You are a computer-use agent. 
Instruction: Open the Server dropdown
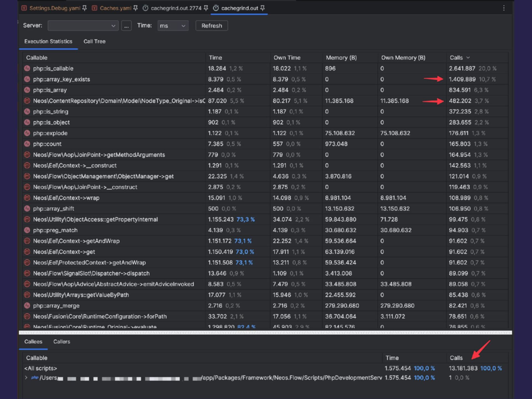point(83,26)
